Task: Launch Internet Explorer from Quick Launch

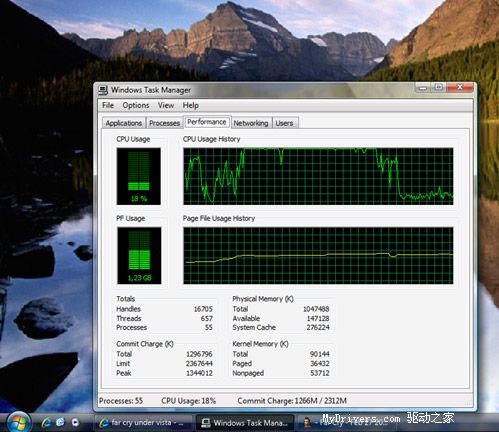Action: 46,422
